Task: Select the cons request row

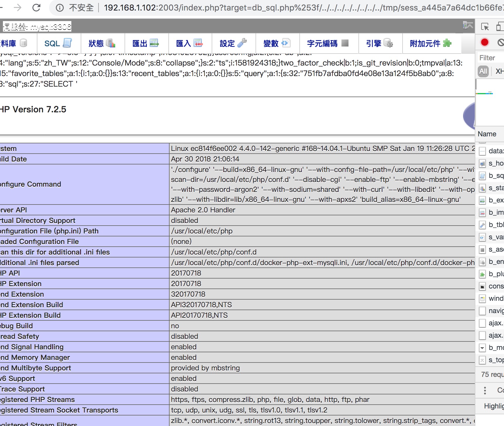Action: 491,286
